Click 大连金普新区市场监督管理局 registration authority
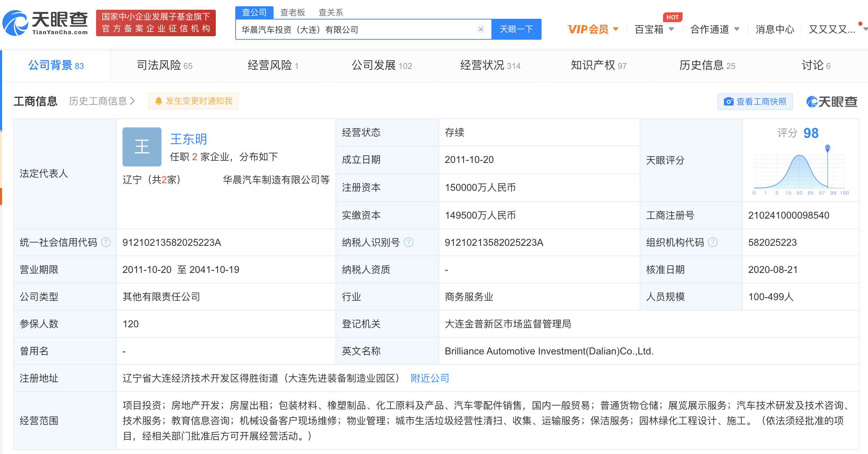Image resolution: width=868 pixels, height=454 pixels. pyautogui.click(x=508, y=324)
